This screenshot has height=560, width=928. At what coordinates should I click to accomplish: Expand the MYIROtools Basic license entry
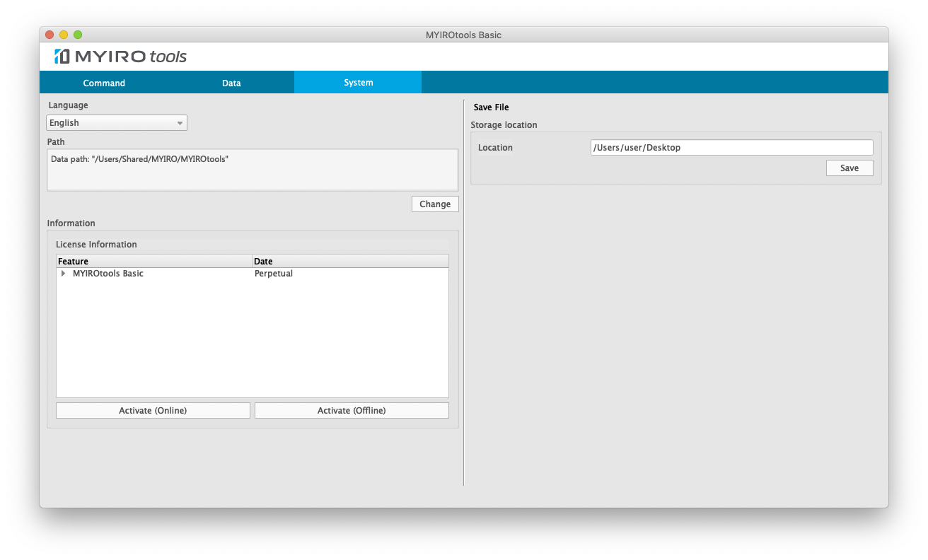click(x=63, y=274)
